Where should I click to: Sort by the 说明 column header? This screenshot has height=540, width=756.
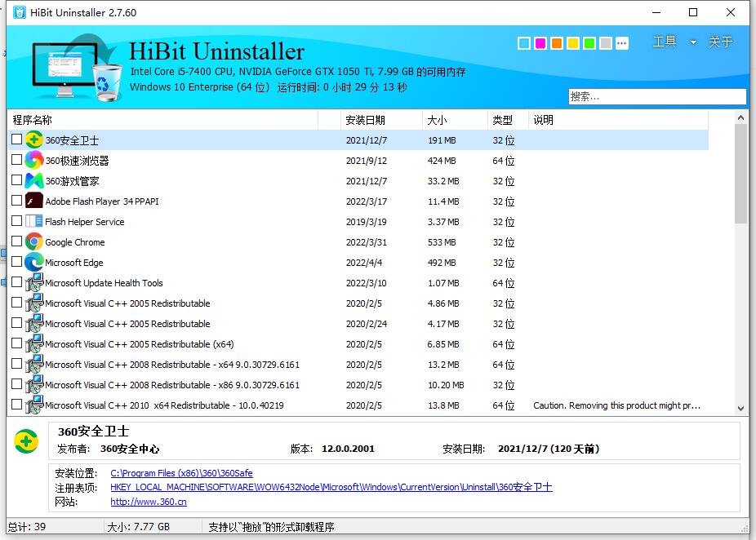pyautogui.click(x=619, y=120)
